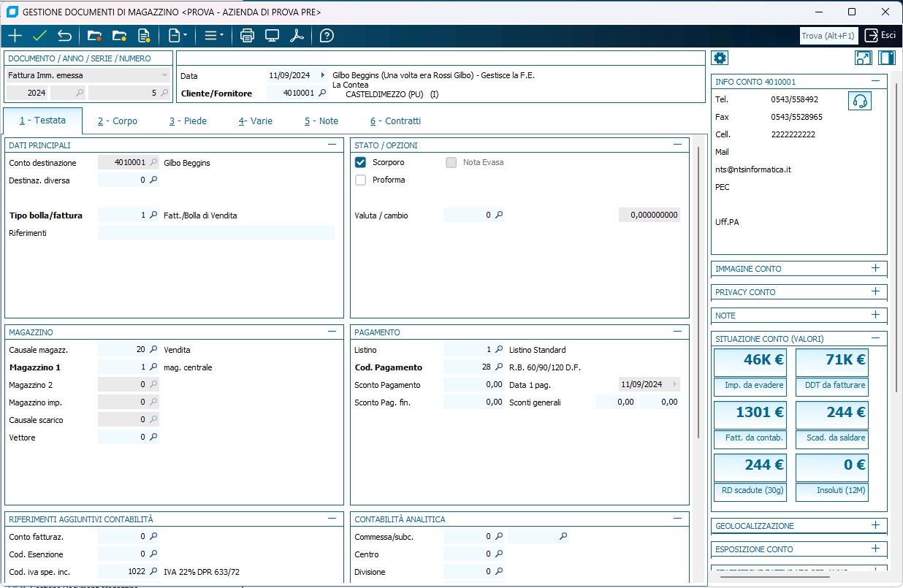Switch to the 2 - Corpo tab

(x=118, y=121)
